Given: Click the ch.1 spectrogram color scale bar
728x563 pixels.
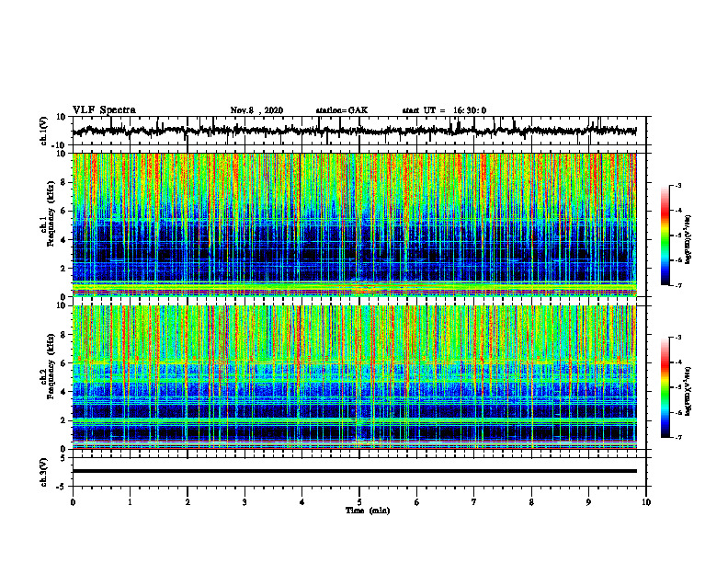Looking at the screenshot, I should (665, 236).
